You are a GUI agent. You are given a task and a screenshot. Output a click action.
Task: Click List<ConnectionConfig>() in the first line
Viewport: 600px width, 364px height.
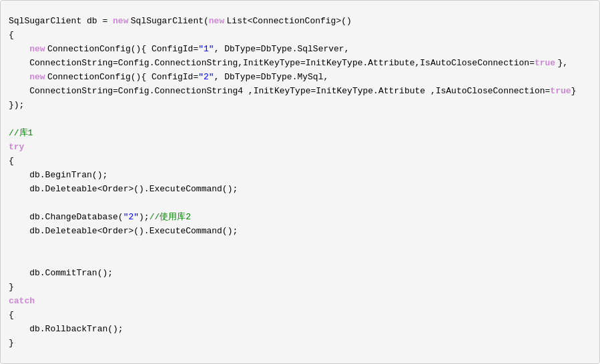pos(288,21)
